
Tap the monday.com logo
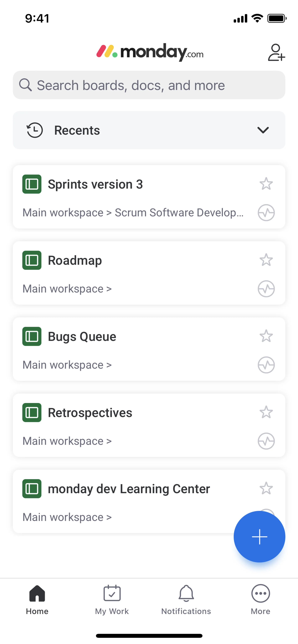tap(150, 52)
